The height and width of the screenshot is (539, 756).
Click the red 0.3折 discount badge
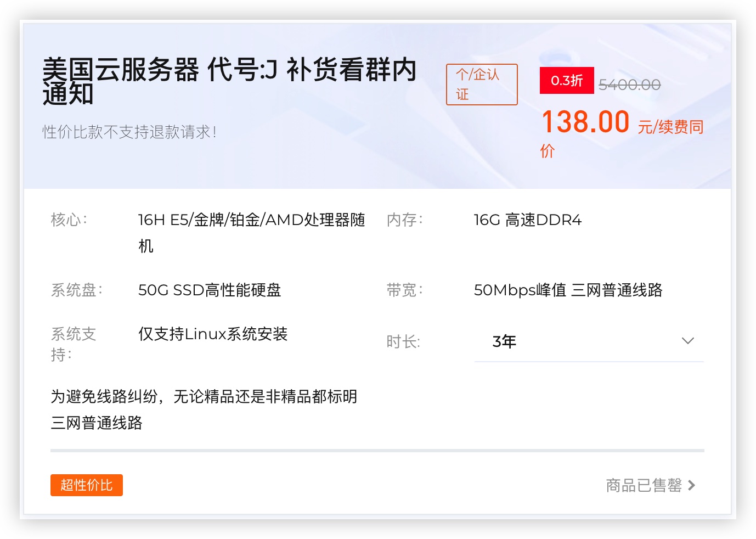(x=566, y=81)
